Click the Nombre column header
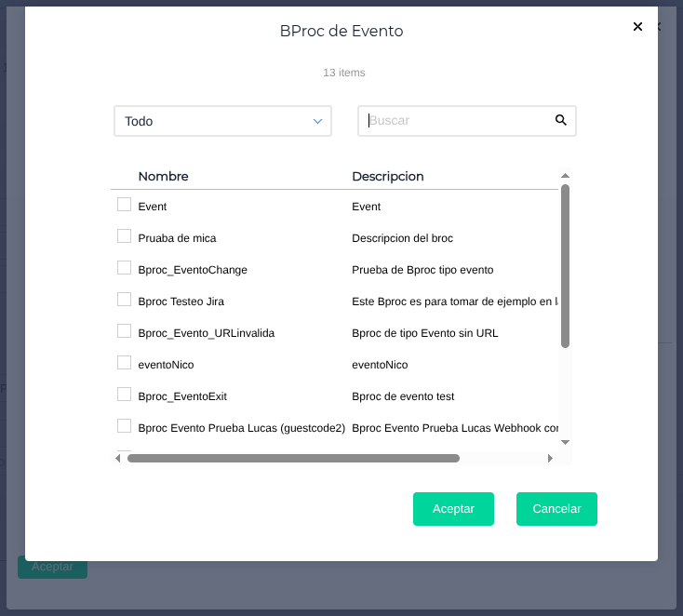This screenshot has width=683, height=616. 164,177
